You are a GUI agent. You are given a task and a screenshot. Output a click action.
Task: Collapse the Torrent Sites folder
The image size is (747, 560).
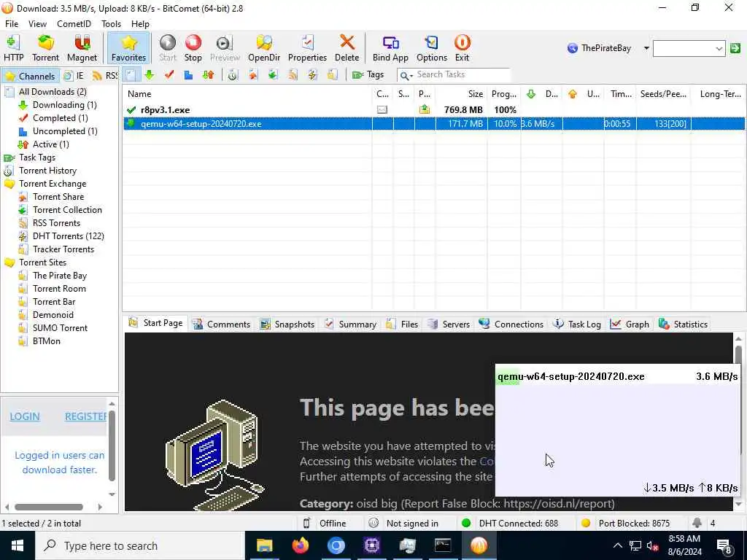pos(42,262)
